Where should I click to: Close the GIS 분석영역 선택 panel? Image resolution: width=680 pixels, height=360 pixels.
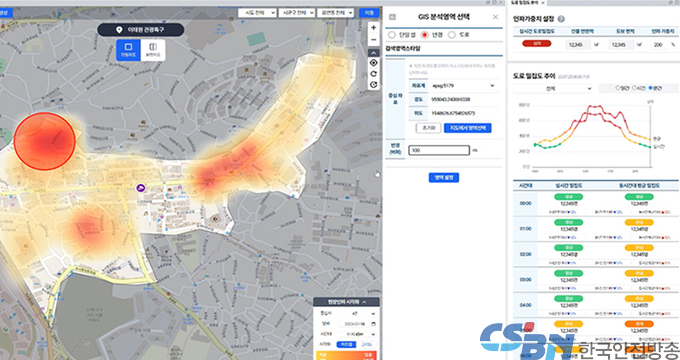coord(495,17)
